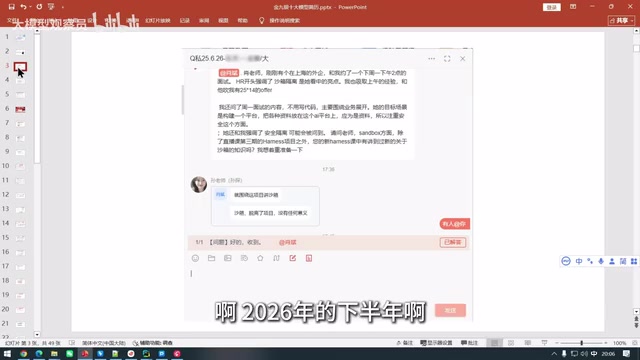Open PyCharm from the taskbar
The image size is (640, 360).
pyautogui.click(x=146, y=353)
